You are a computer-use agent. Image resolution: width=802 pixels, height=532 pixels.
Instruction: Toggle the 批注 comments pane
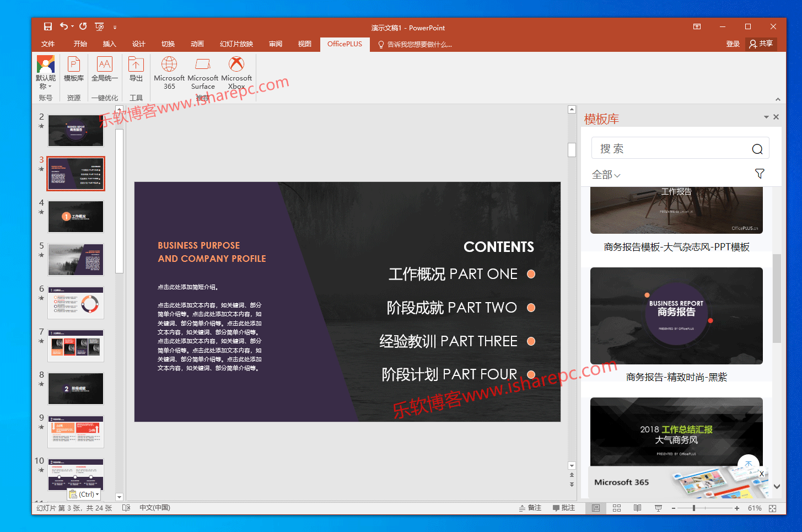pyautogui.click(x=564, y=508)
